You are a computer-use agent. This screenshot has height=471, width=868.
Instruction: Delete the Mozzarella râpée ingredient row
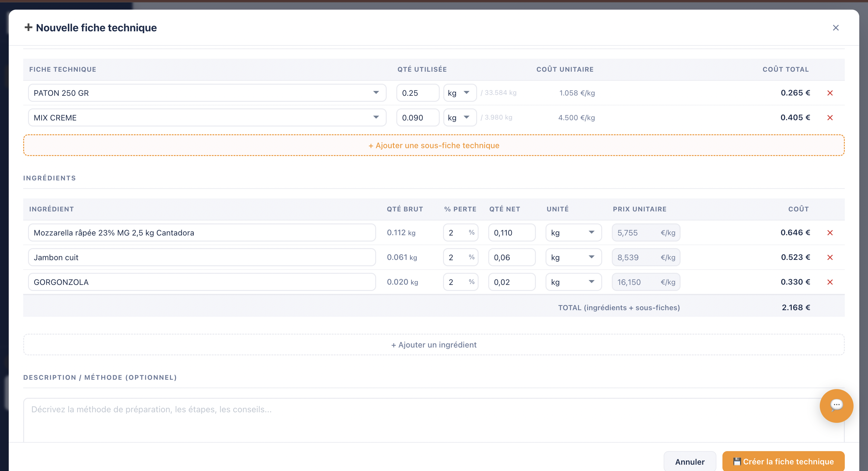(x=830, y=232)
